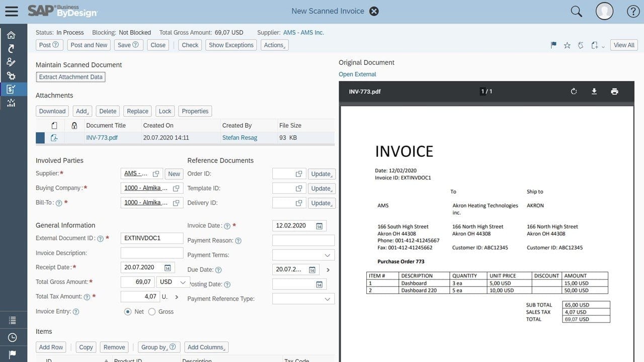644x362 pixels.
Task: Open the AMS - AMS Inc. supplier link
Action: 304,32
